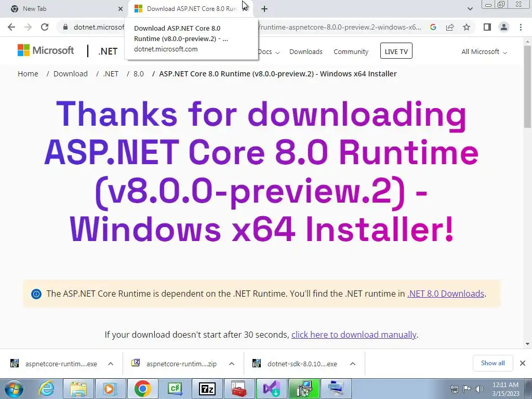This screenshot has width=532, height=399.
Task: Click the Chrome taskbar icon
Action: coord(142,389)
